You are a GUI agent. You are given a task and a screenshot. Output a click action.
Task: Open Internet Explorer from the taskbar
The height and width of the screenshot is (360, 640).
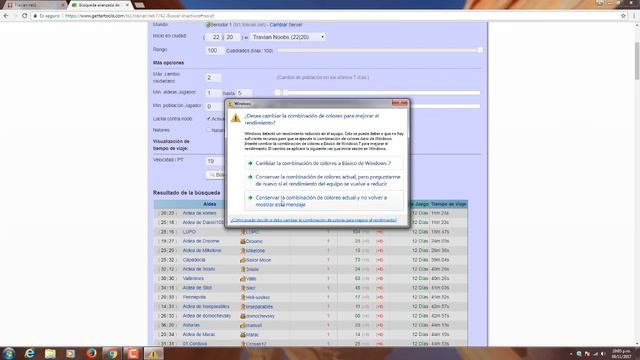[x=29, y=353]
